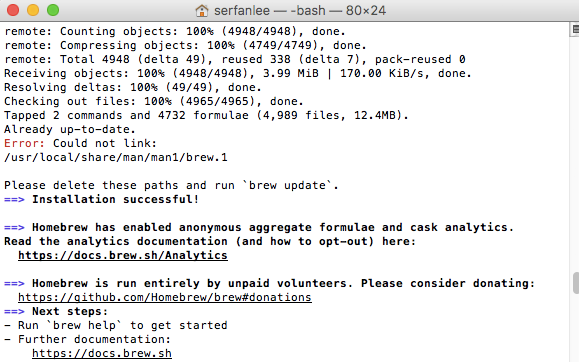Click the home folder icon in title bar
579x362 pixels.
pos(202,10)
